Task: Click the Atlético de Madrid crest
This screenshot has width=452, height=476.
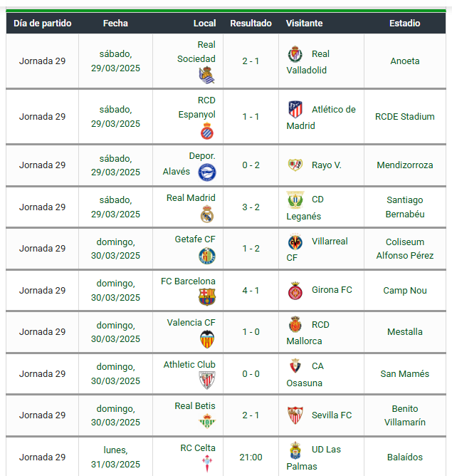Action: 295,109
